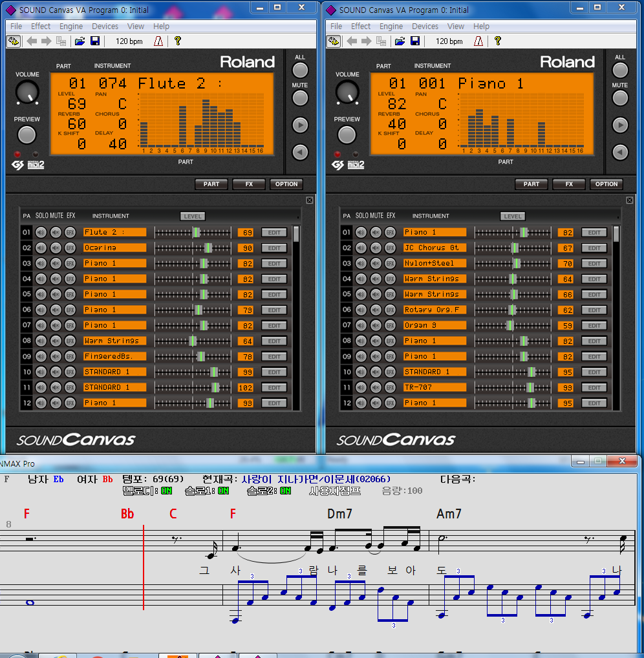Click the PART button in left window
Image resolution: width=644 pixels, height=658 pixels.
211,184
